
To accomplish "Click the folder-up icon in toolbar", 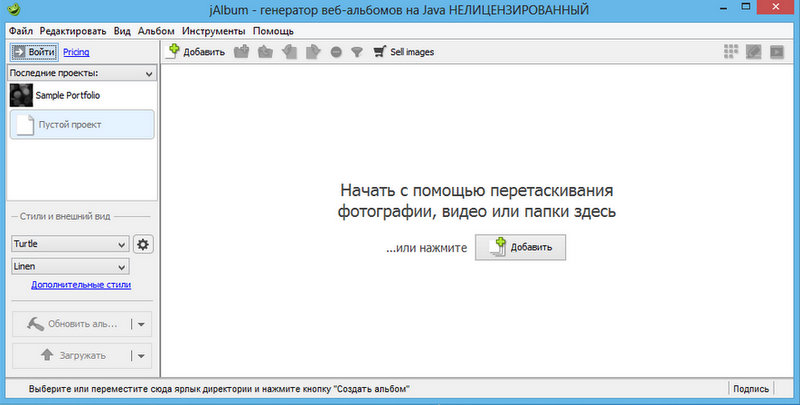I will click(265, 52).
